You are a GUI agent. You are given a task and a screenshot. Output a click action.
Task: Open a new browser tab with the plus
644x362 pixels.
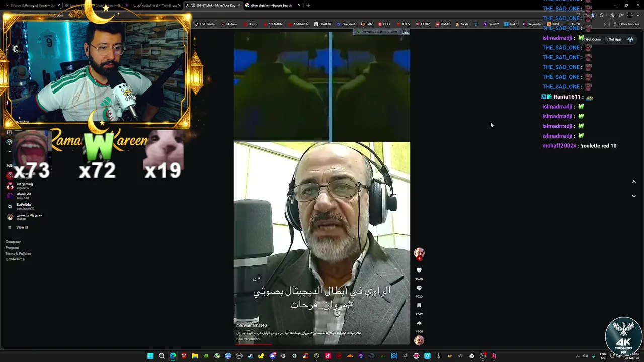(308, 5)
